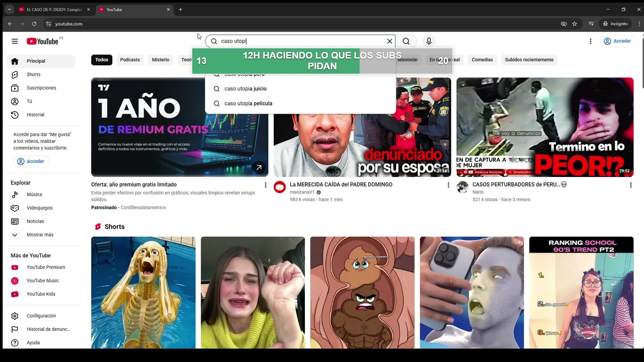
Task: Click the Acceder button in the header
Action: coord(617,41)
